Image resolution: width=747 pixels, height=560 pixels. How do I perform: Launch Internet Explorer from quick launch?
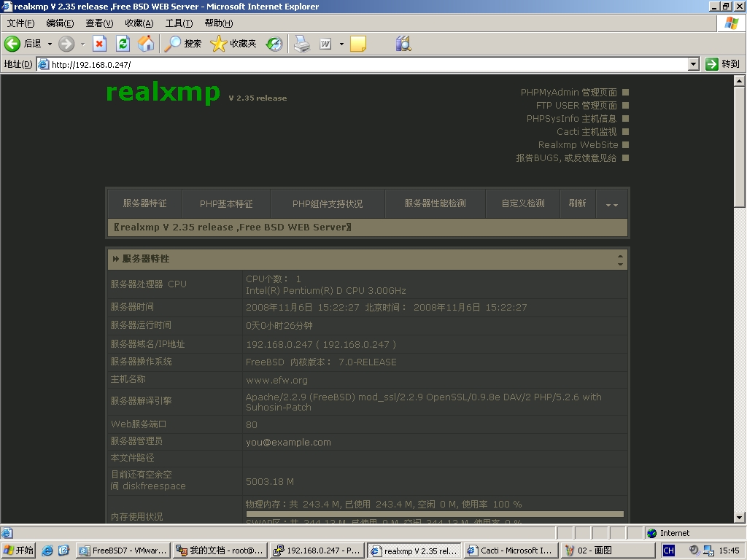pos(47,551)
